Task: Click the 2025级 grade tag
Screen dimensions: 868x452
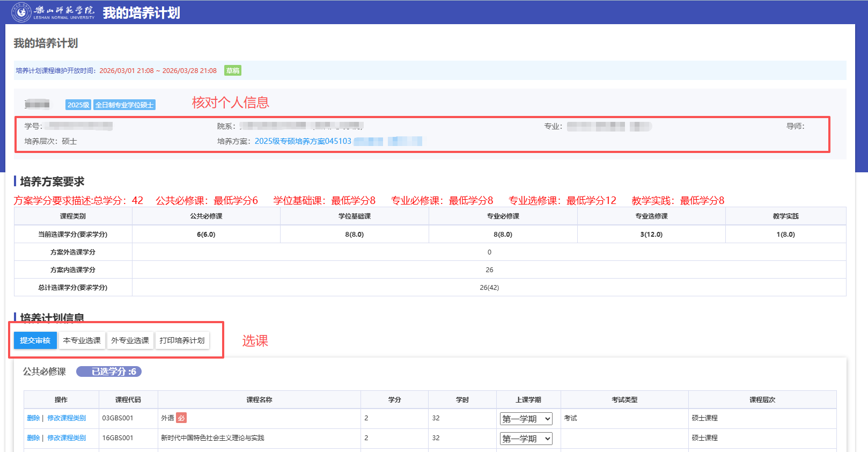Action: click(x=78, y=105)
